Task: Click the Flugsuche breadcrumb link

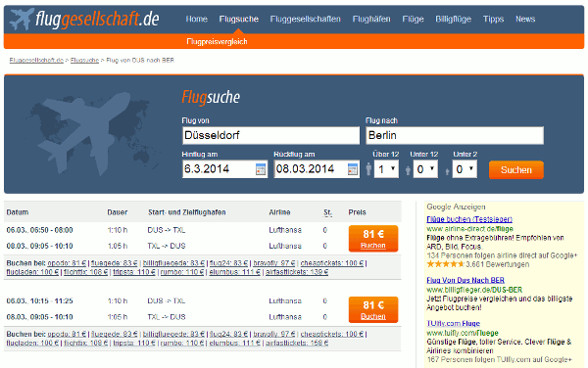Action: (x=84, y=61)
